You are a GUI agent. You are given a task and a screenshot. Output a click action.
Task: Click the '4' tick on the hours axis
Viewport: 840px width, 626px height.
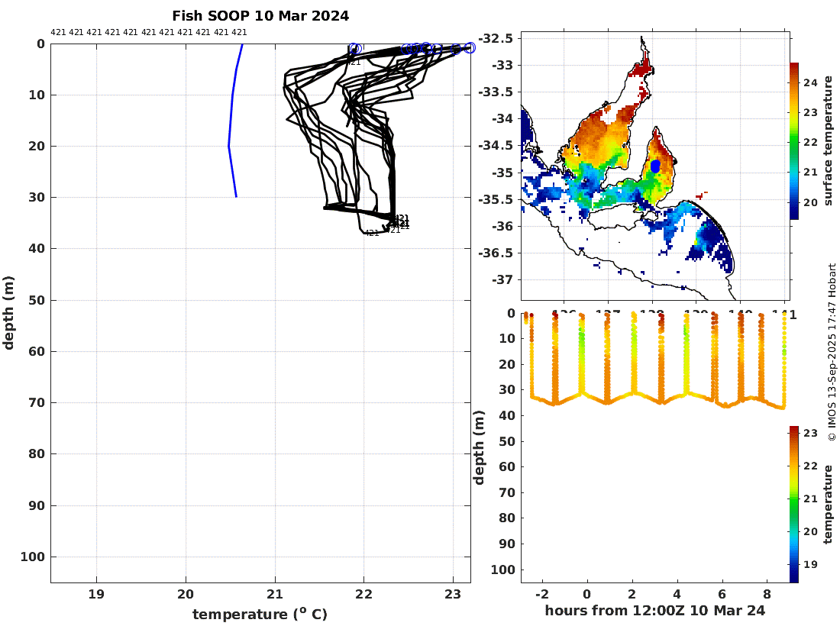coord(677,595)
